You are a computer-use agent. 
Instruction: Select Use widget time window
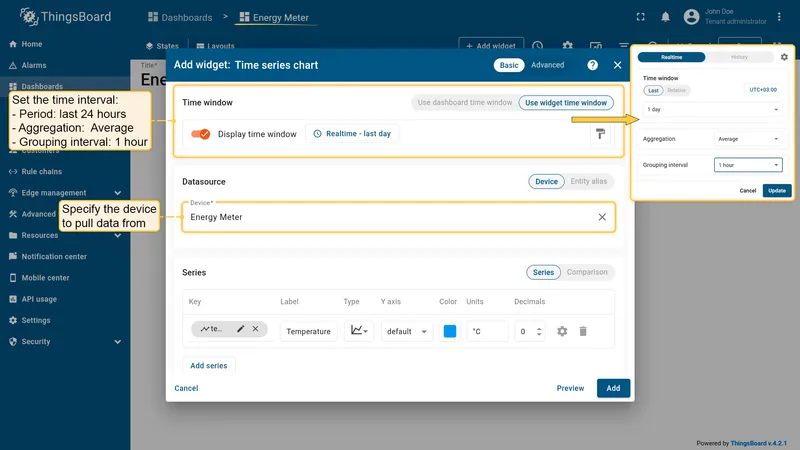tap(566, 103)
